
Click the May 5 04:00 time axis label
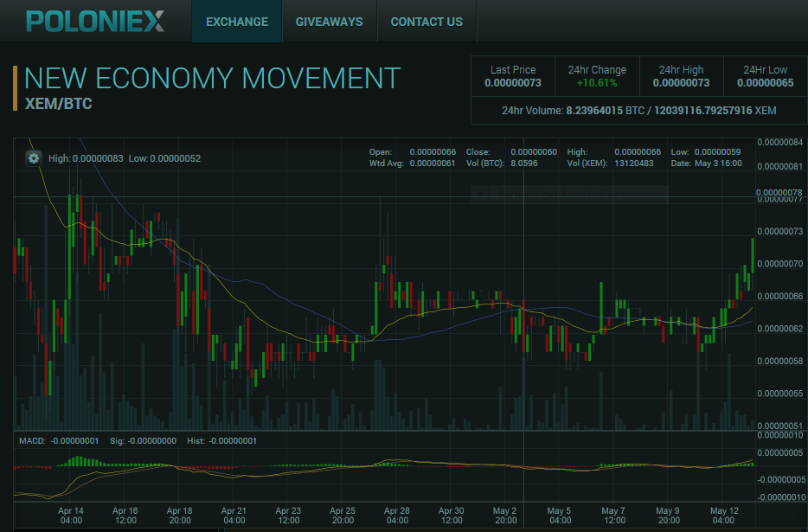559,516
